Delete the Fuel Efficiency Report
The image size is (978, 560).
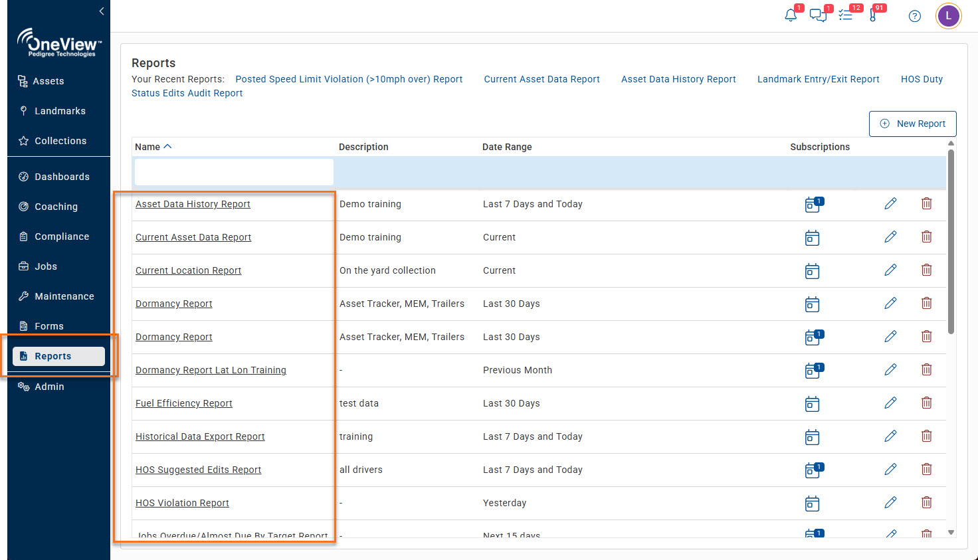coord(926,403)
